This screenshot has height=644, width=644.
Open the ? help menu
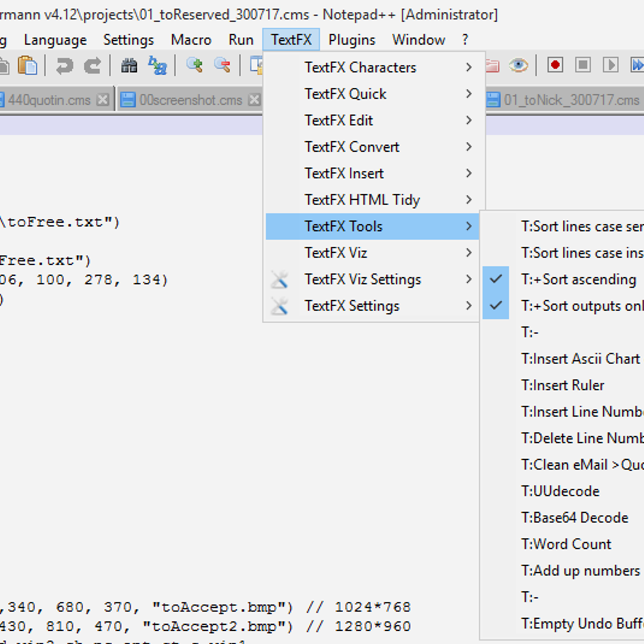465,40
